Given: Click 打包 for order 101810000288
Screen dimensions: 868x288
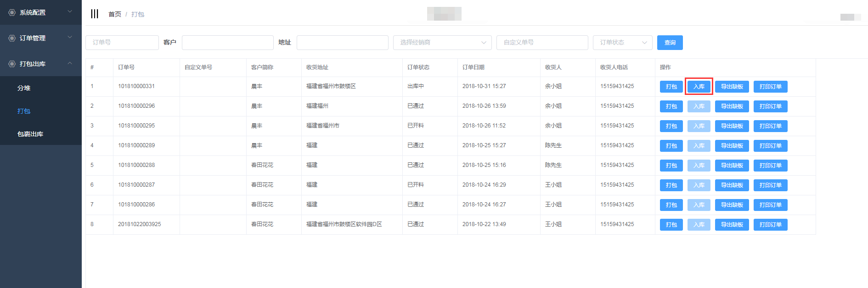Looking at the screenshot, I should [x=671, y=166].
